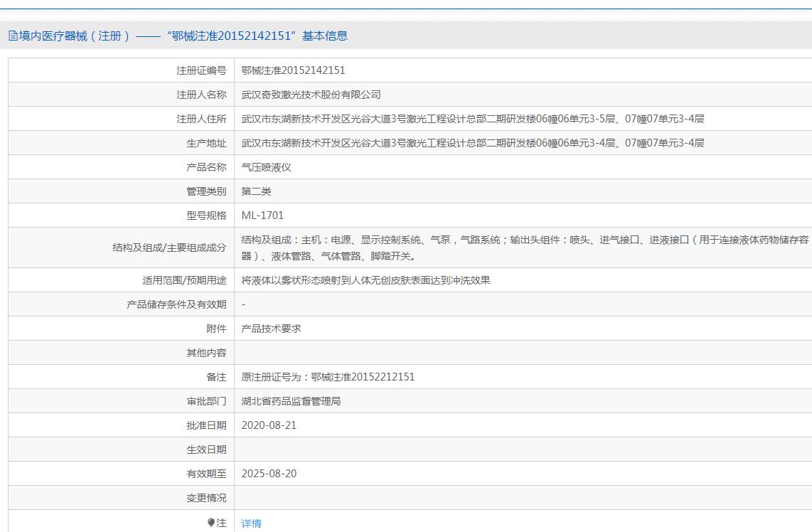This screenshot has width=812, height=532.
Task: Select approving department 湖北省药品监督管理局
Action: [x=291, y=401]
